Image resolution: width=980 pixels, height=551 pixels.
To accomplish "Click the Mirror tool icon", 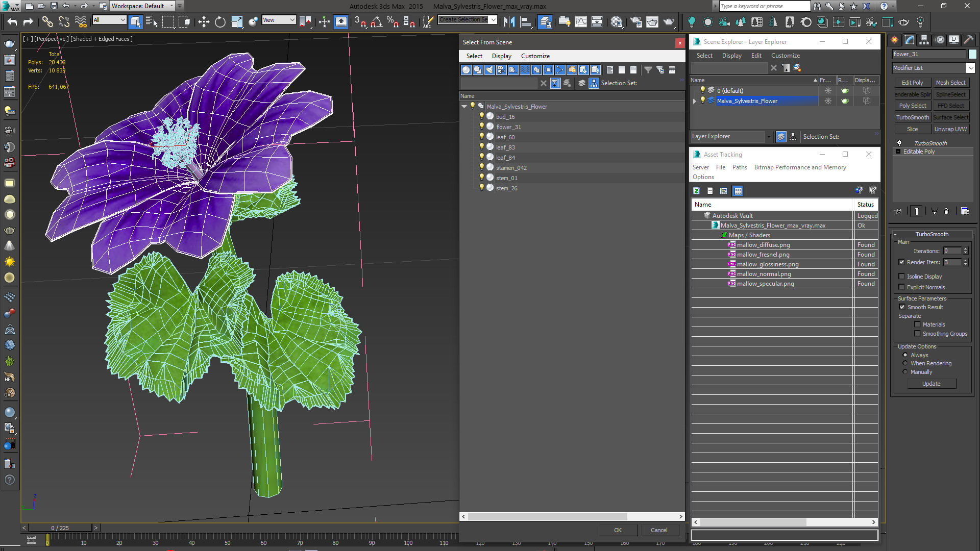I will click(509, 22).
